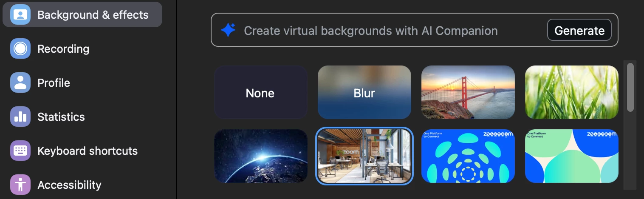Image resolution: width=644 pixels, height=199 pixels.
Task: Click the Keyboard shortcuts keyboard icon
Action: click(20, 151)
